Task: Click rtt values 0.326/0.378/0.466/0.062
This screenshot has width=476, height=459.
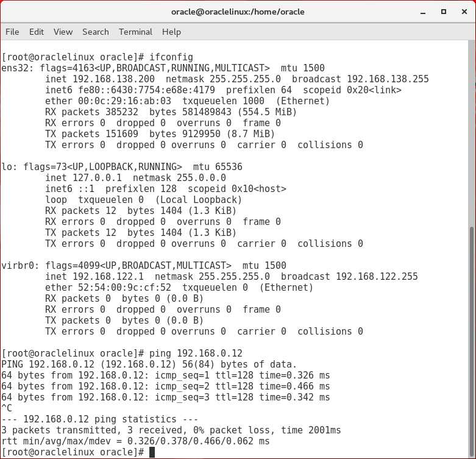Action: (190, 441)
